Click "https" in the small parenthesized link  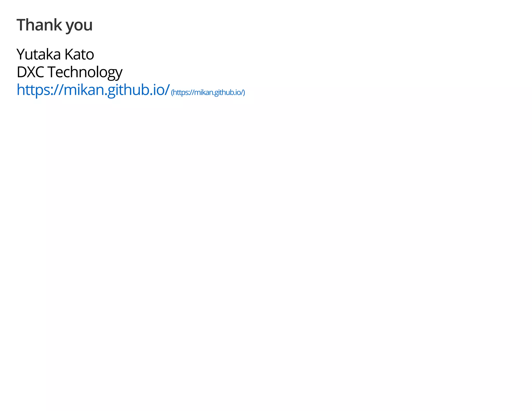pos(180,93)
